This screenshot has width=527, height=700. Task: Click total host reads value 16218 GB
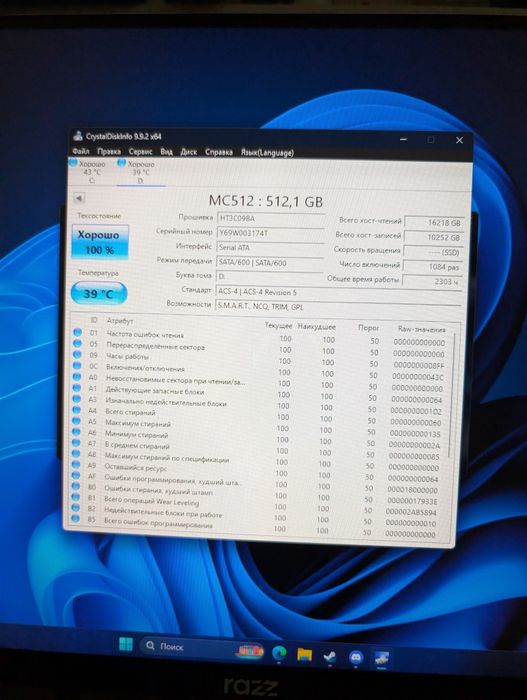pos(434,222)
